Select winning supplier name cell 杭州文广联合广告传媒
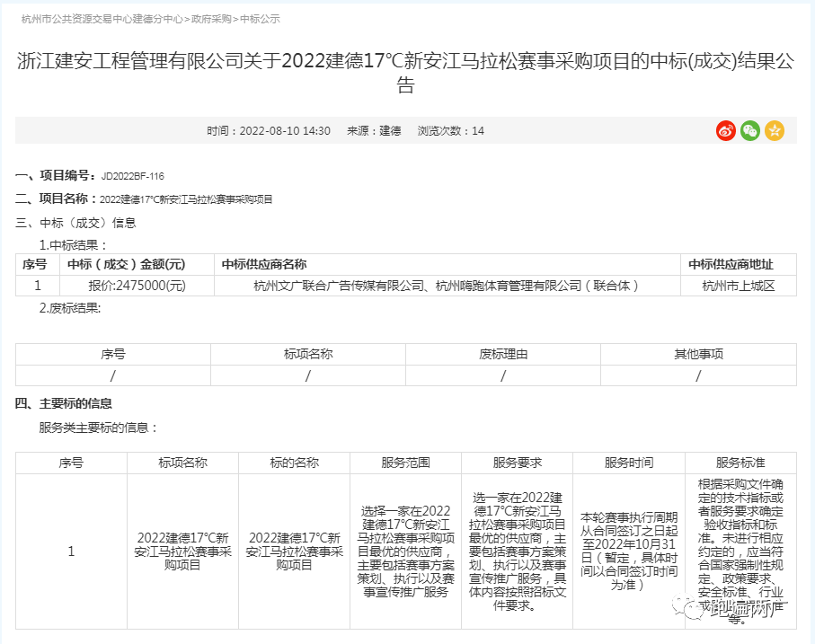Viewport: 815px width, 644px height. click(446, 286)
